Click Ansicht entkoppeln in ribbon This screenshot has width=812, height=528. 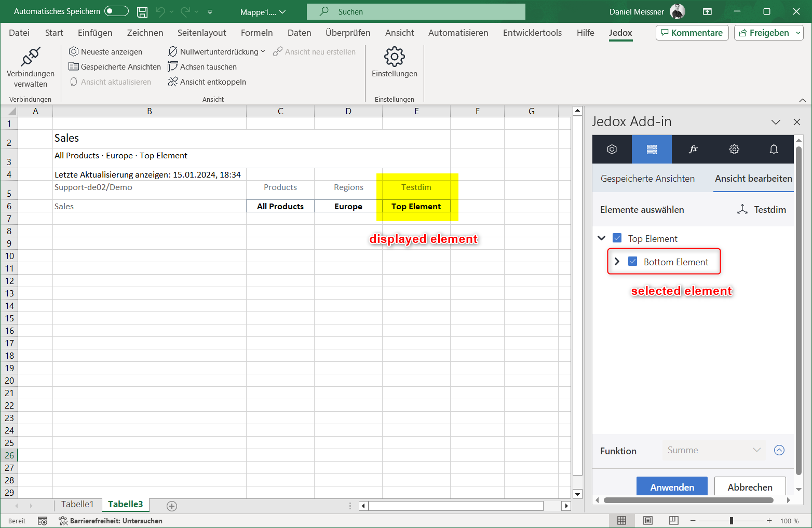pyautogui.click(x=207, y=82)
